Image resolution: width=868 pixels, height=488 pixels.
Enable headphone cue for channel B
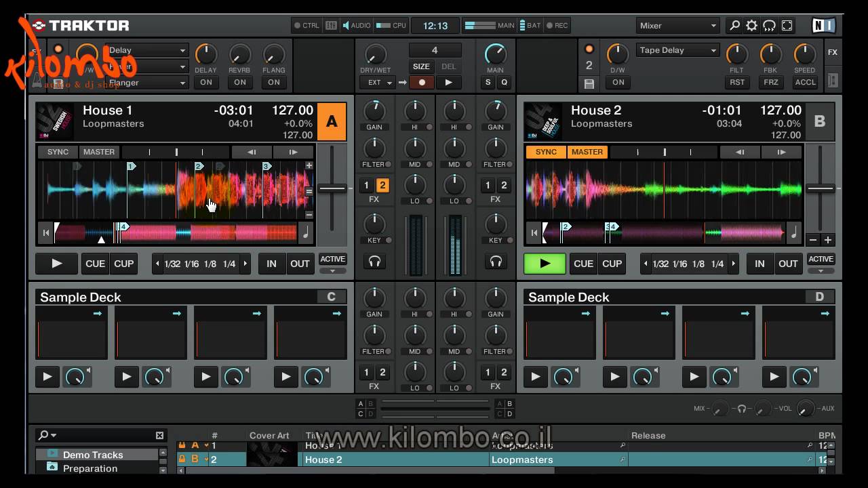coord(496,261)
